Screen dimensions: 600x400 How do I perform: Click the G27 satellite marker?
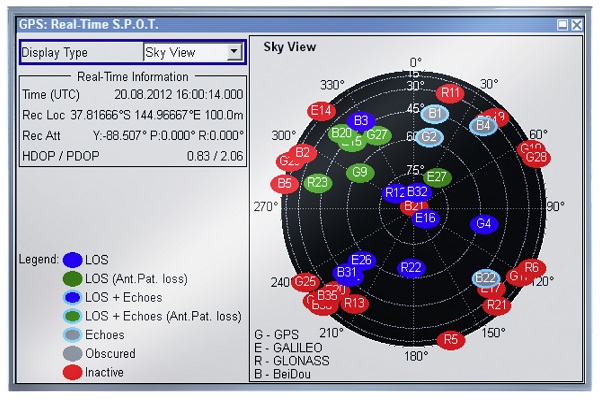377,135
